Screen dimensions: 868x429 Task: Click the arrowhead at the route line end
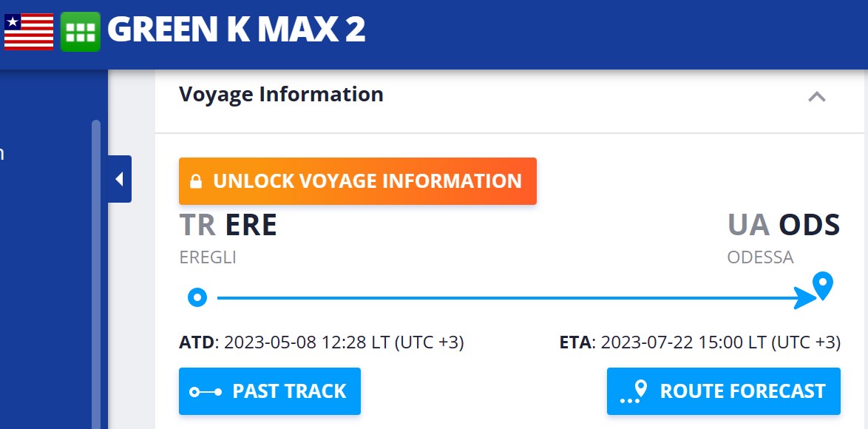(x=804, y=298)
